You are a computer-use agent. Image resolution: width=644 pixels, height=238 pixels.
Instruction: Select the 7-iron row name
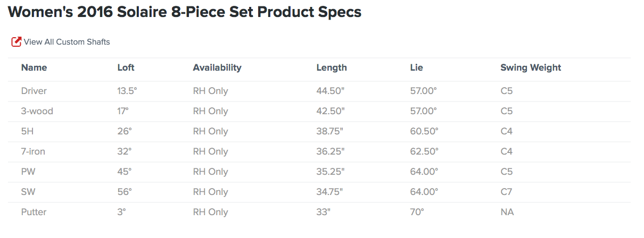[x=33, y=151]
